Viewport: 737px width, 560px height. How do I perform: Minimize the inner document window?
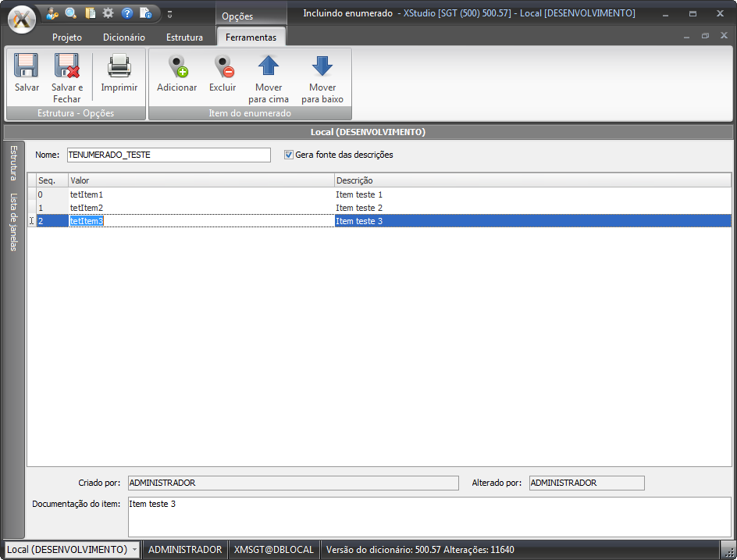[x=687, y=36]
